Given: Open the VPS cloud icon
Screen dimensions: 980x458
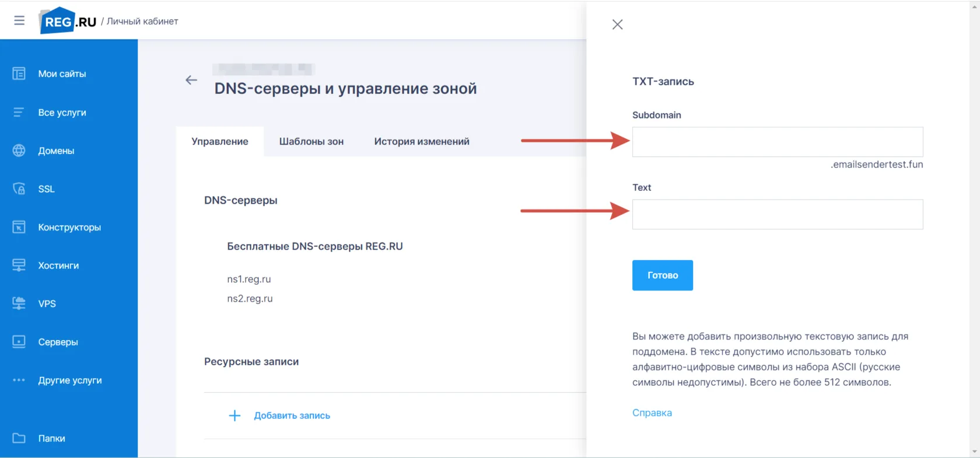Looking at the screenshot, I should (x=19, y=303).
